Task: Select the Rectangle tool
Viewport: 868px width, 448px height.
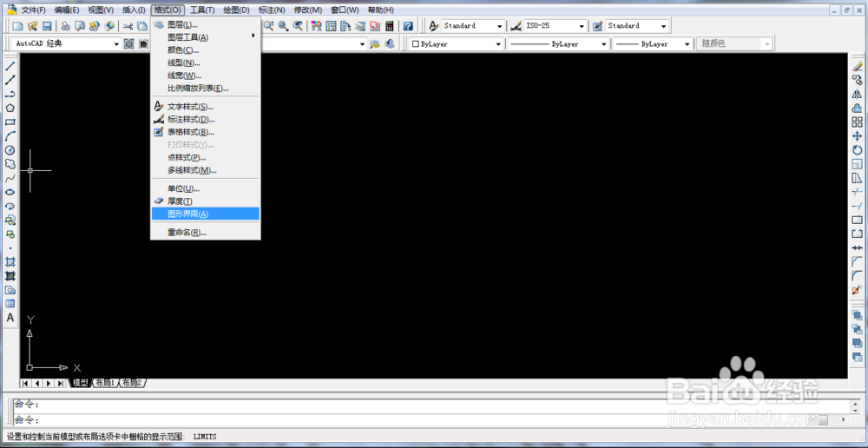Action: click(10, 122)
